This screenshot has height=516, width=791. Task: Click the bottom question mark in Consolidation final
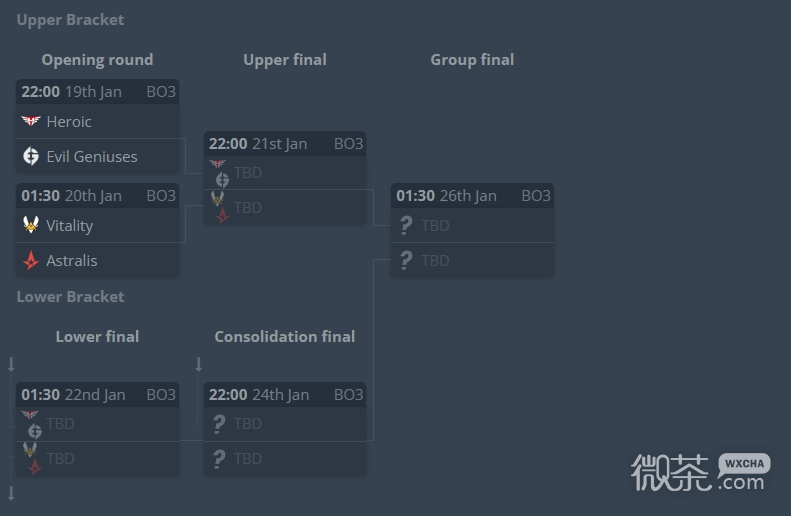(219, 458)
